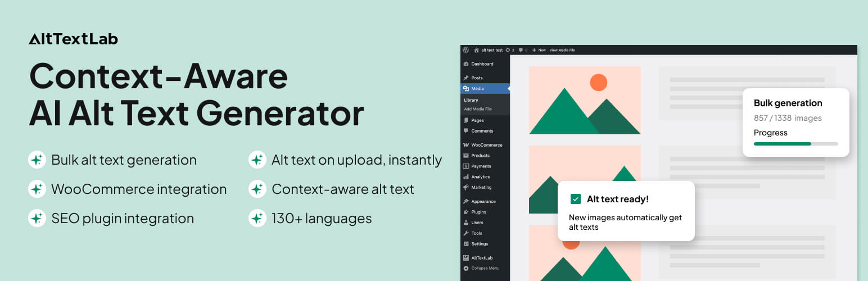Open the 'alt text test' site home icon
Screen dimensions: 868x281
pos(477,50)
